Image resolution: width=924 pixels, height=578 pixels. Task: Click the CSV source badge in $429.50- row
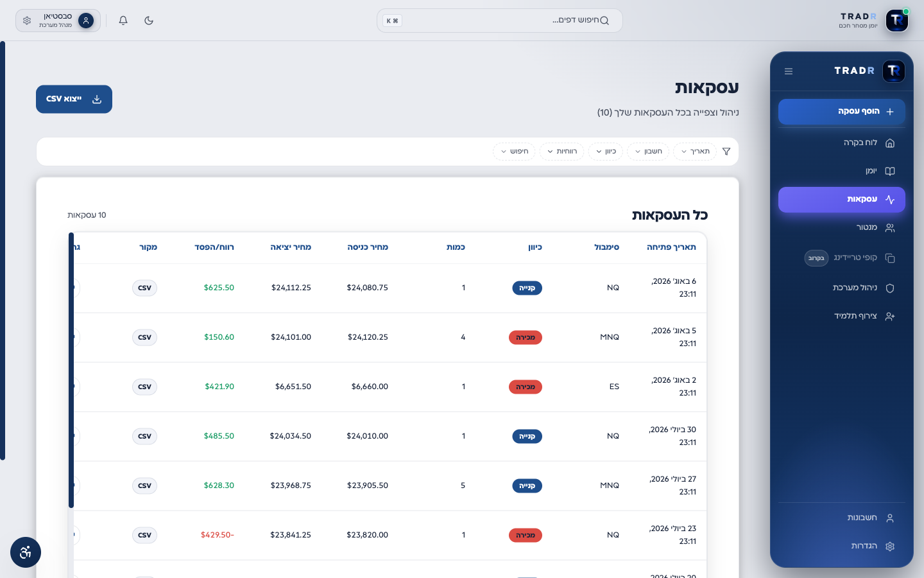[145, 536]
